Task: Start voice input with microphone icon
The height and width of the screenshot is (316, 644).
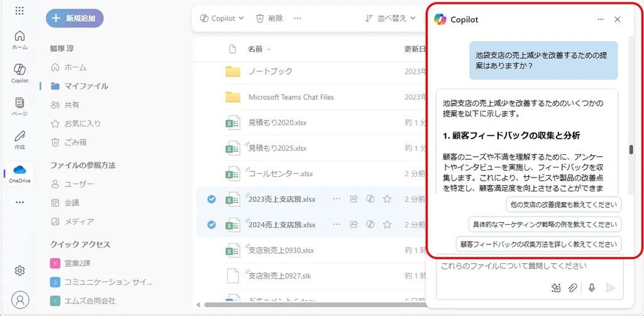Action: [x=592, y=288]
